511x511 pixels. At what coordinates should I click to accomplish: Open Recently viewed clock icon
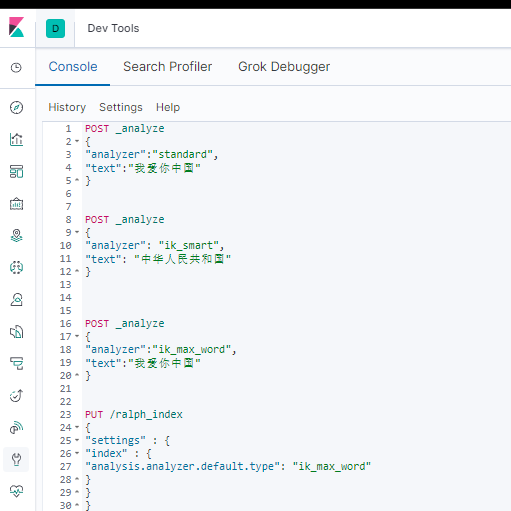[x=16, y=68]
